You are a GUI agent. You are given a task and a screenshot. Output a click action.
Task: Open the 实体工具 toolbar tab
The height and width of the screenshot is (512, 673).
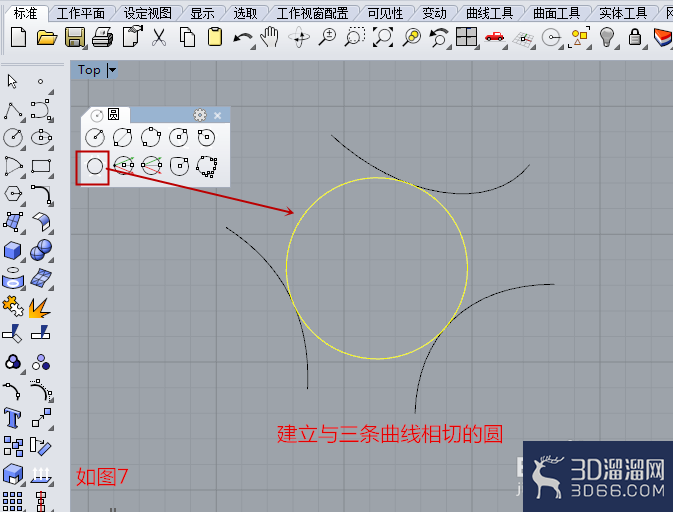click(x=623, y=13)
